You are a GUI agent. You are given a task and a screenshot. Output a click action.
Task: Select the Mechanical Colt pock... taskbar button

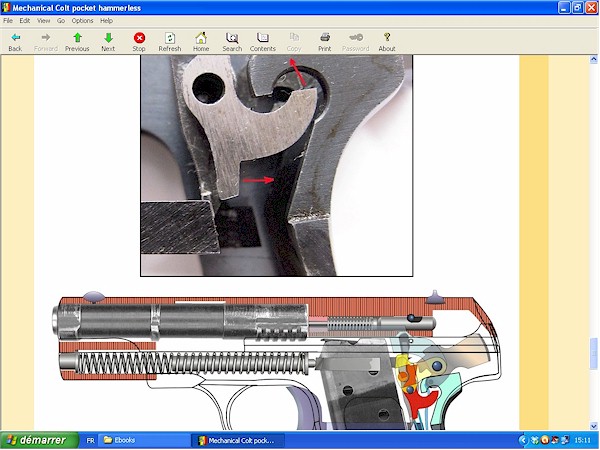[238, 440]
